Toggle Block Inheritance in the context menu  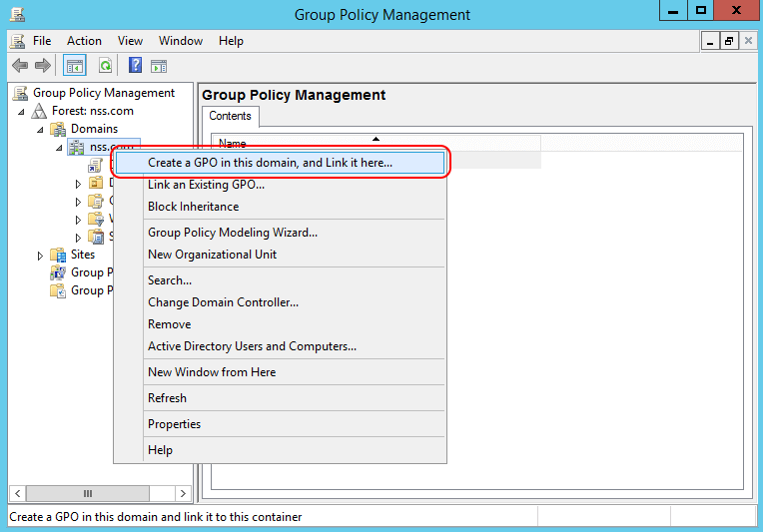(193, 207)
